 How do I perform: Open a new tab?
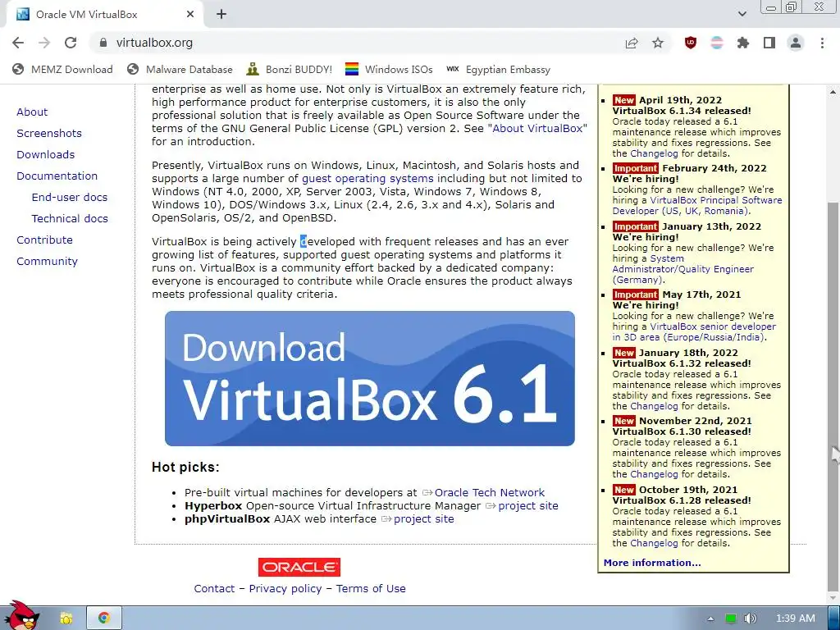coord(221,15)
